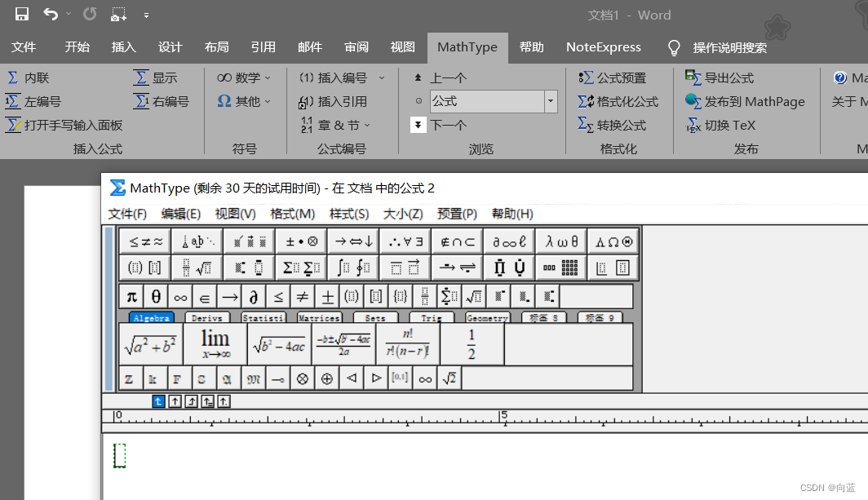Image resolution: width=868 pixels, height=500 pixels.
Task: Click 转换公式 convert equations
Action: 612,126
